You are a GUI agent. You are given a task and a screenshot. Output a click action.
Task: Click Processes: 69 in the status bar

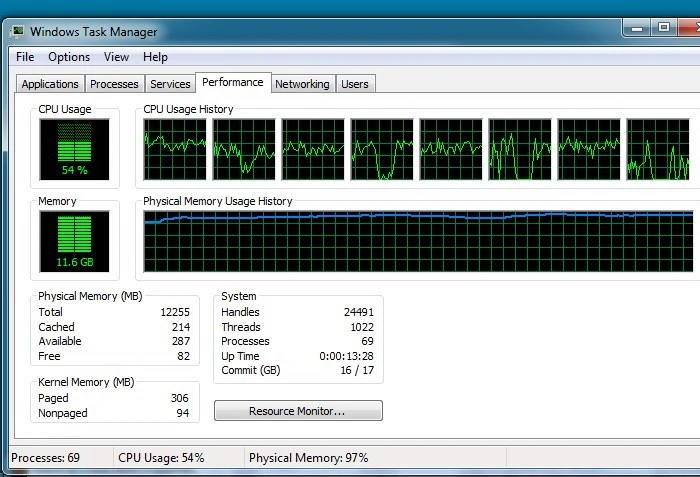tap(46, 458)
